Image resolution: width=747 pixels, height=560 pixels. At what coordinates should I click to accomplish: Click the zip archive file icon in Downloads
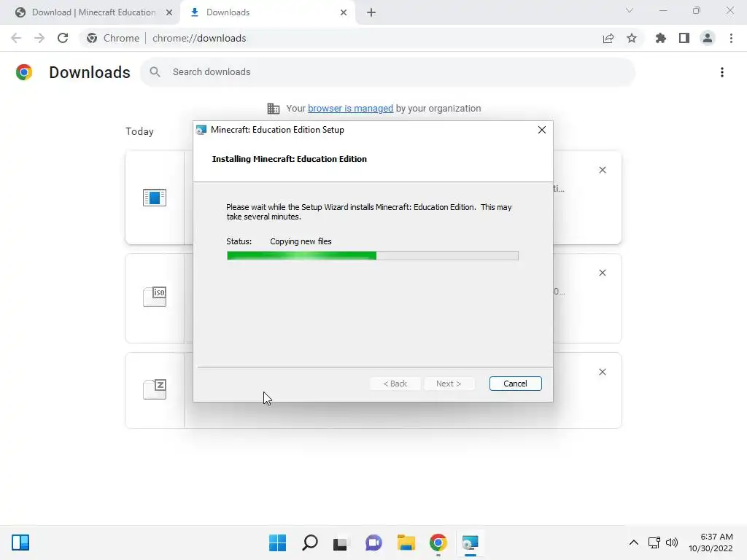coord(155,389)
